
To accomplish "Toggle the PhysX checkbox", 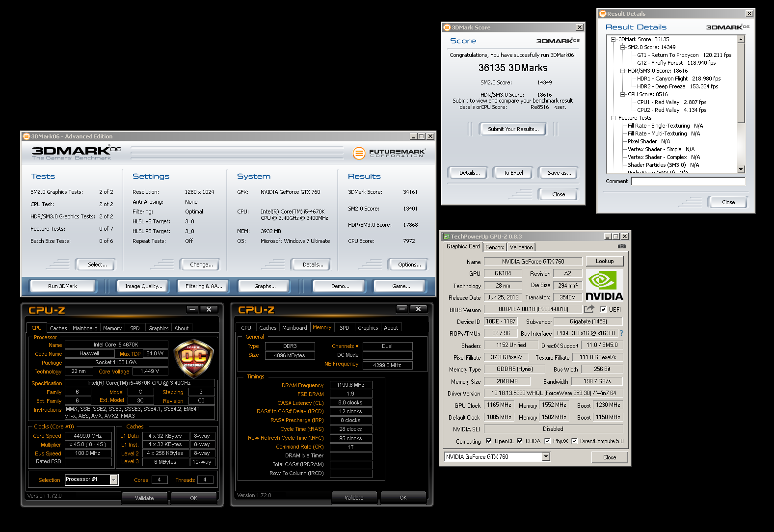I will click(547, 441).
